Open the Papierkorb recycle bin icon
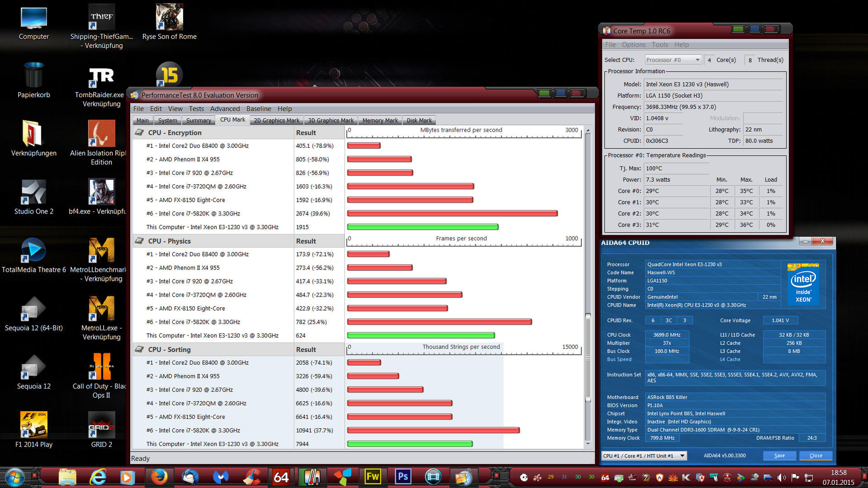The image size is (868, 488). tap(33, 81)
